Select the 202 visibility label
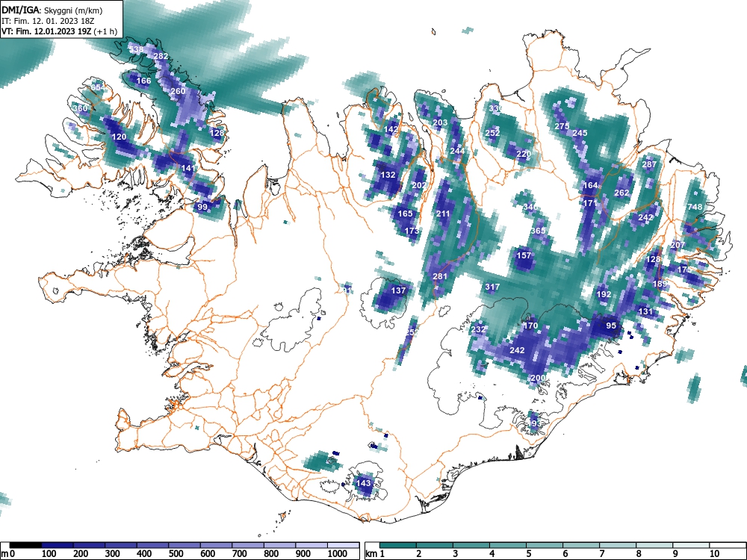 click(419, 185)
